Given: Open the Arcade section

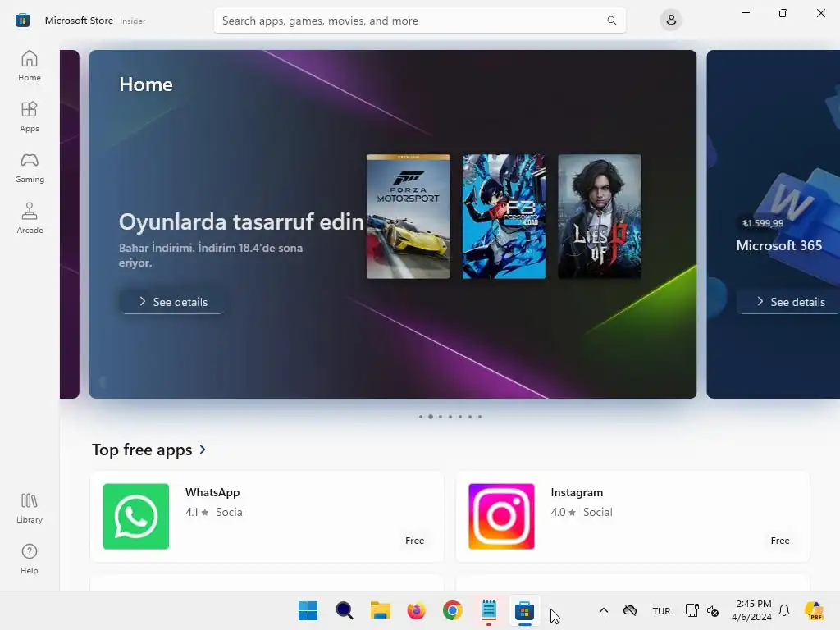Looking at the screenshot, I should [30, 218].
